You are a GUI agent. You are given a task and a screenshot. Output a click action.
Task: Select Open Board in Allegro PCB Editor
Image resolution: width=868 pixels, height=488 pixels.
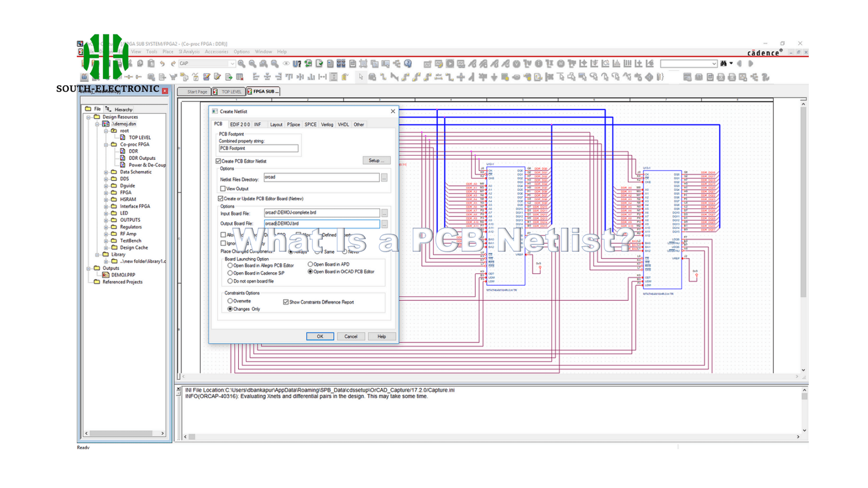[230, 266]
